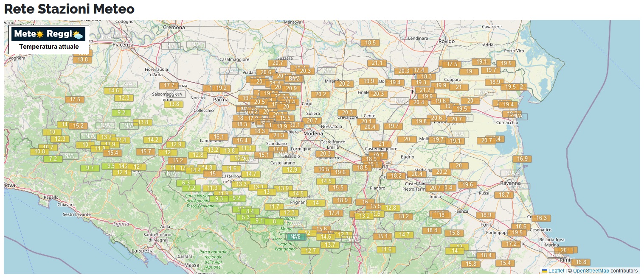This screenshot has width=644, height=278.
Task: Open the 21.3 marker near Scandiano
Action: pyautogui.click(x=278, y=136)
